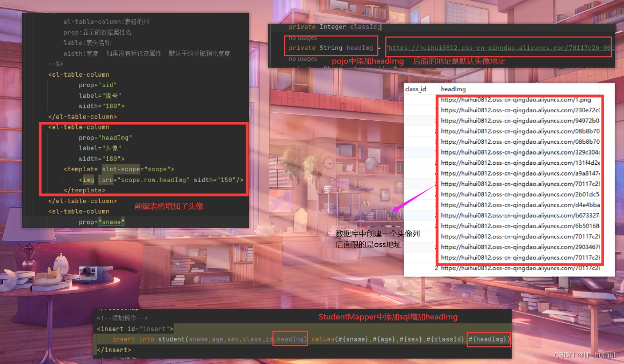Click #{classId} placeholder in insert statement

pyautogui.click(x=446, y=339)
